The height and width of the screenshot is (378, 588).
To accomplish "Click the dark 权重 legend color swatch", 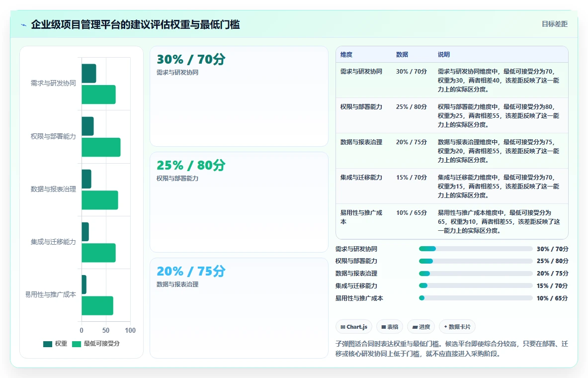I will tap(48, 344).
